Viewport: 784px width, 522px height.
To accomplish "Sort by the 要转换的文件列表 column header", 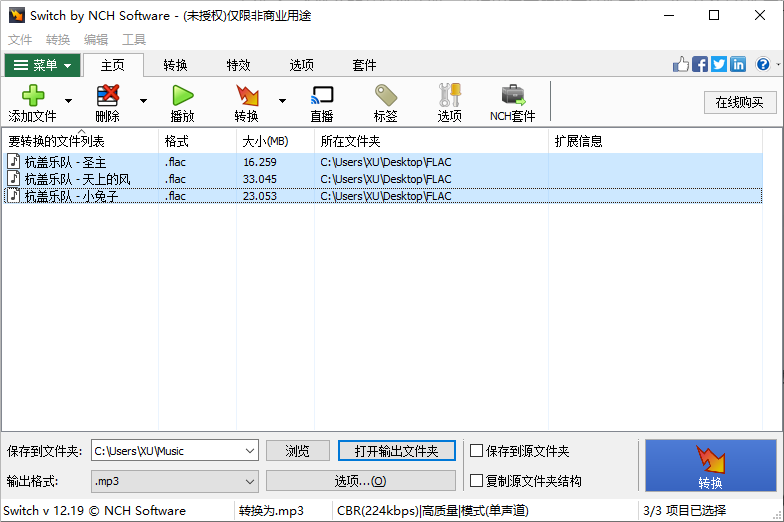I will point(80,141).
